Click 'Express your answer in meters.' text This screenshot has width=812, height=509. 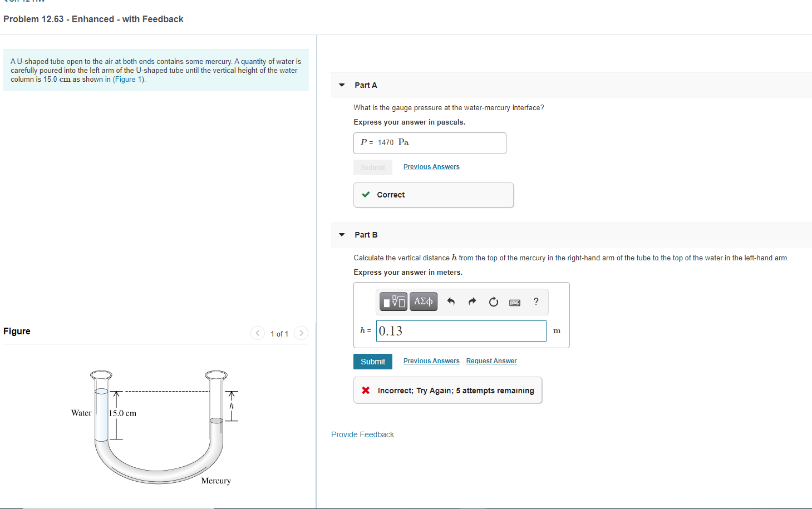tap(408, 273)
